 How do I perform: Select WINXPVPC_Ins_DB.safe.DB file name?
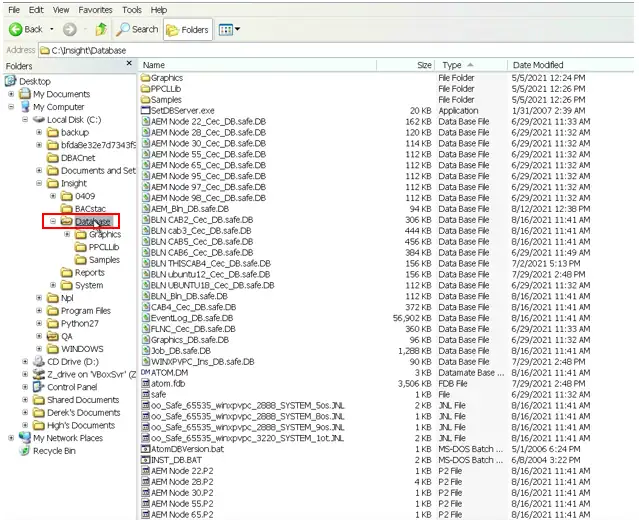203,362
